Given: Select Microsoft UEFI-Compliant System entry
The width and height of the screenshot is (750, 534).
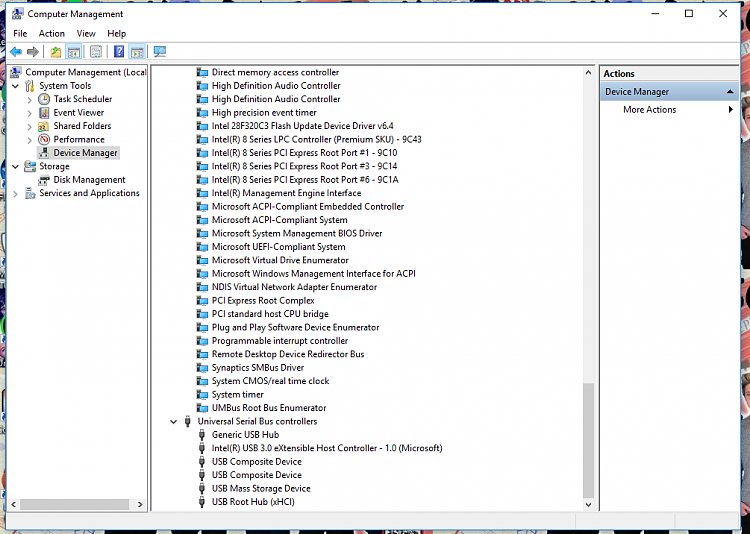Looking at the screenshot, I should click(278, 246).
